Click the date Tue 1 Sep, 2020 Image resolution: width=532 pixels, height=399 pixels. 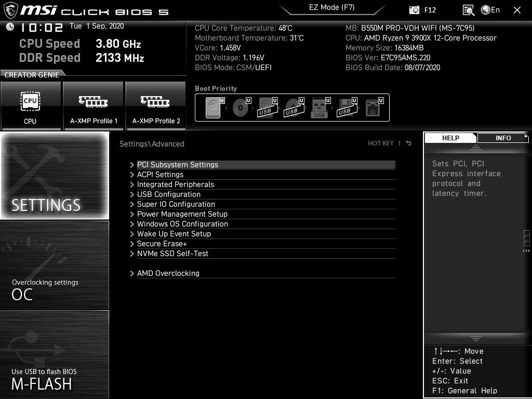pos(97,26)
